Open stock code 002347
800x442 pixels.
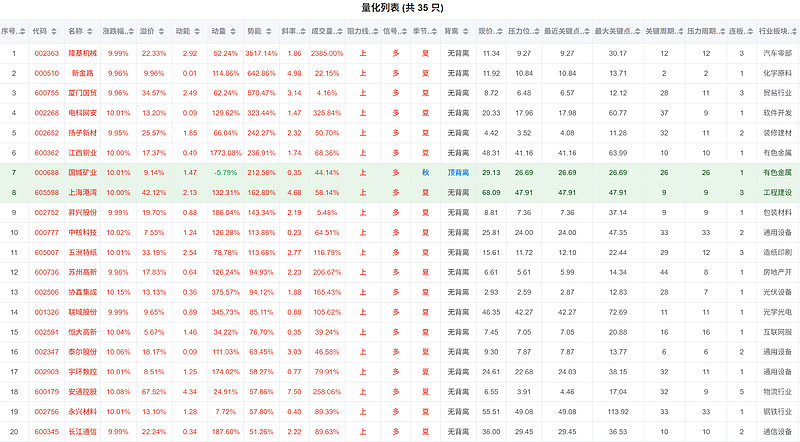click(46, 352)
